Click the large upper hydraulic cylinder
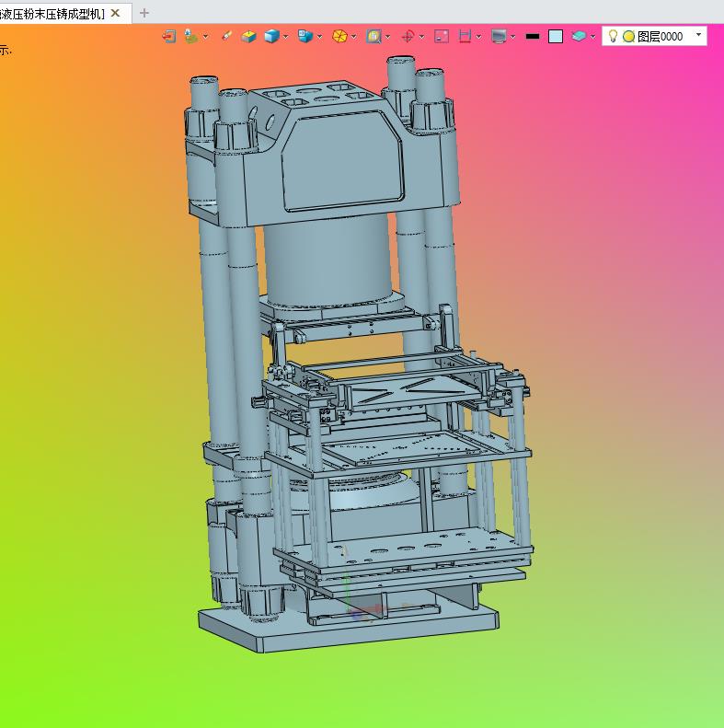The height and width of the screenshot is (728, 724). point(328,258)
